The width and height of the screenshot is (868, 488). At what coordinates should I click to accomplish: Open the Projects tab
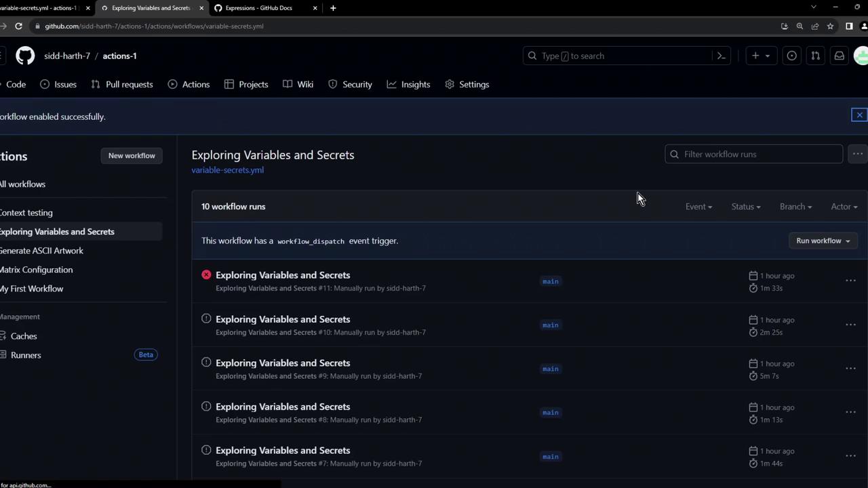246,84
